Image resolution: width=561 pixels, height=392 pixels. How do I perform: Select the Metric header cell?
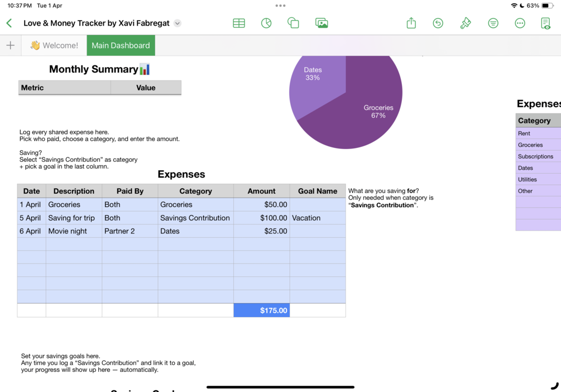pyautogui.click(x=64, y=88)
